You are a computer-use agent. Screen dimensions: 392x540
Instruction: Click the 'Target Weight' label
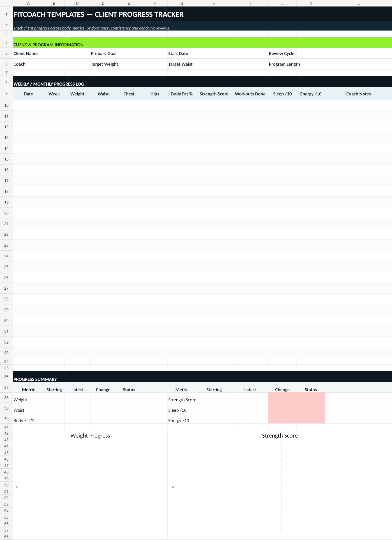pyautogui.click(x=104, y=64)
